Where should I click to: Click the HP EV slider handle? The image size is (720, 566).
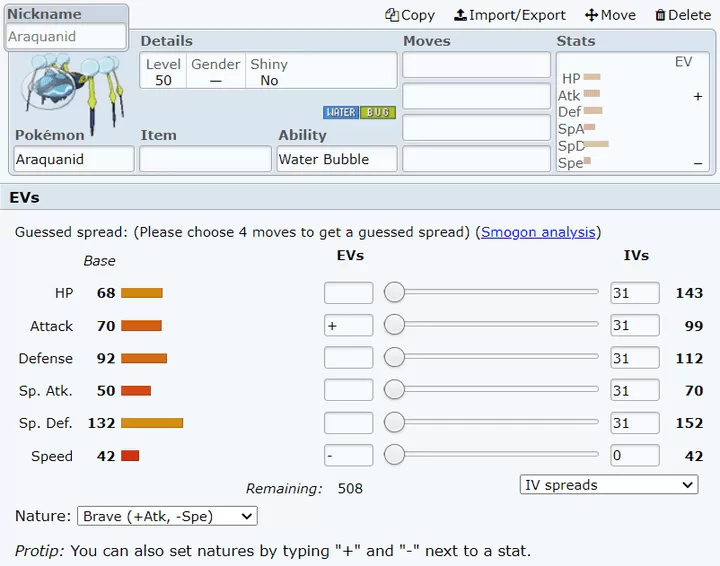tap(394, 292)
